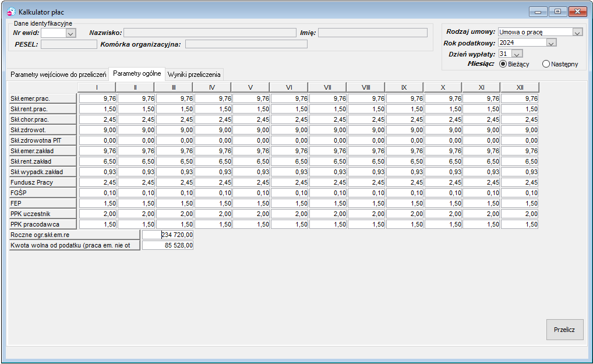Click PPK pracodawca cell in column XII

pos(520,224)
